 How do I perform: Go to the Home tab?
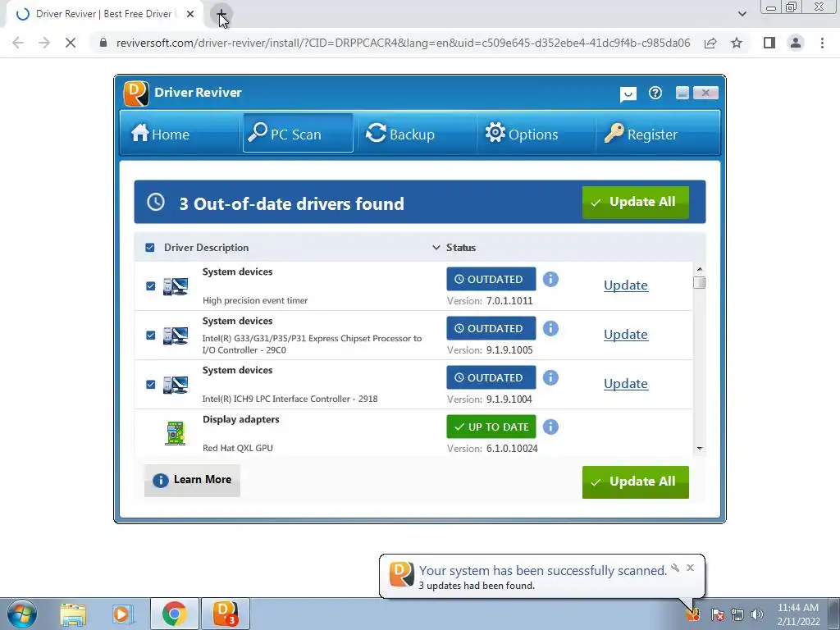[x=179, y=133]
